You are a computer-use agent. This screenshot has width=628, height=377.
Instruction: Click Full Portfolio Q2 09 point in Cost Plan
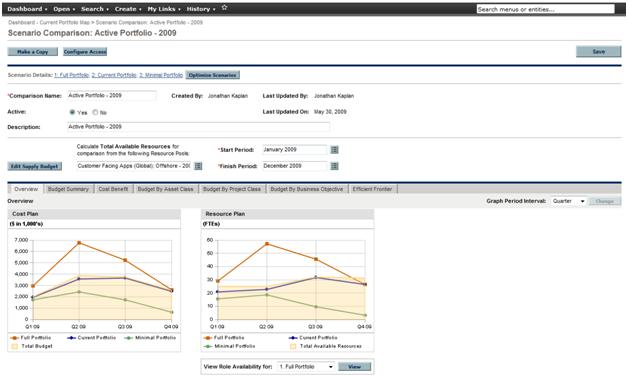[79, 243]
